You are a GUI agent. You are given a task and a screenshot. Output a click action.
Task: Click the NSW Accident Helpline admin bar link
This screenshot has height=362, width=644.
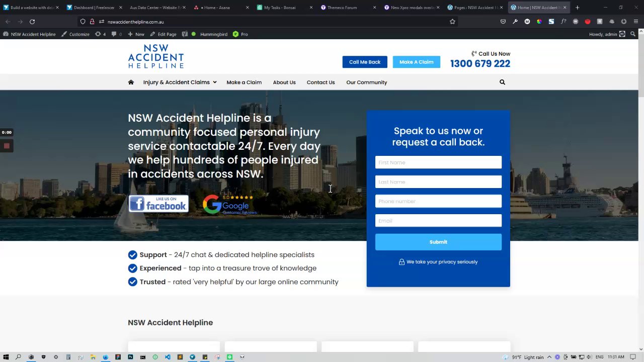pos(29,34)
